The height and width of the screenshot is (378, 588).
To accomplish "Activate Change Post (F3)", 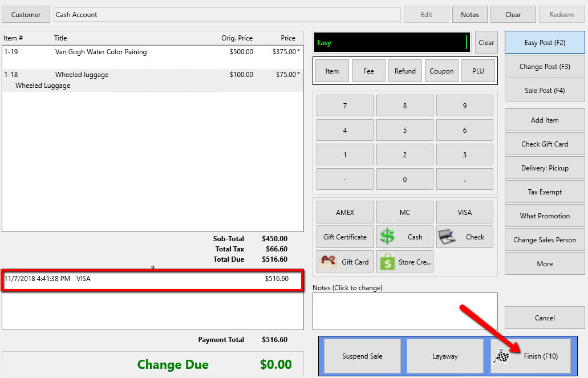I will [x=545, y=66].
